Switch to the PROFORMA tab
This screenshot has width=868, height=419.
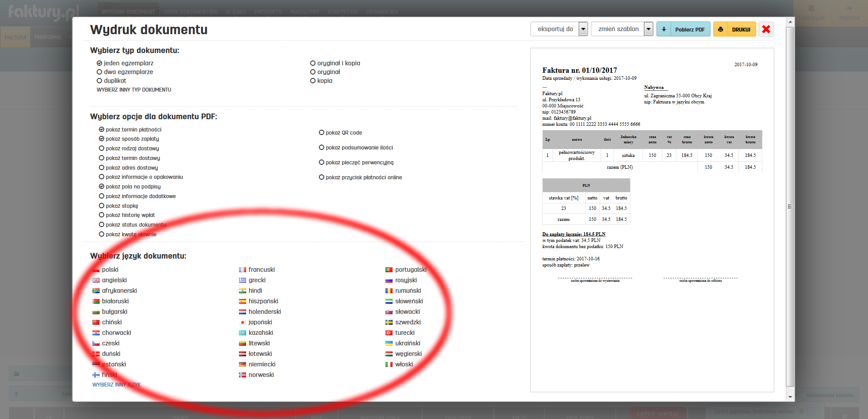tap(48, 37)
